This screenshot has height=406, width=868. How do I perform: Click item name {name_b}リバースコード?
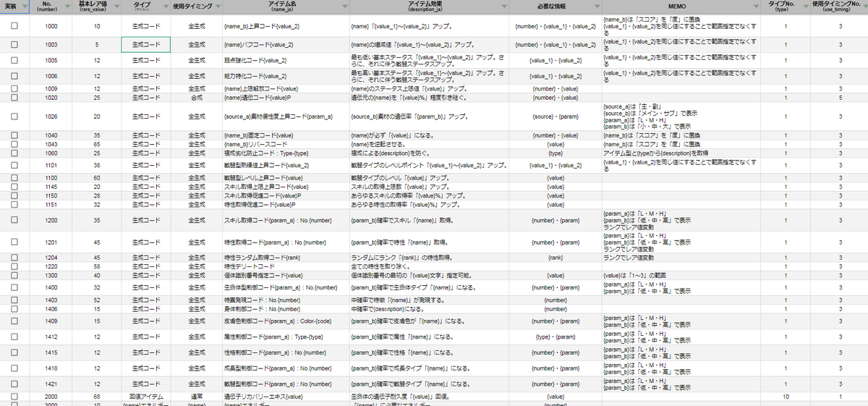pos(255,144)
